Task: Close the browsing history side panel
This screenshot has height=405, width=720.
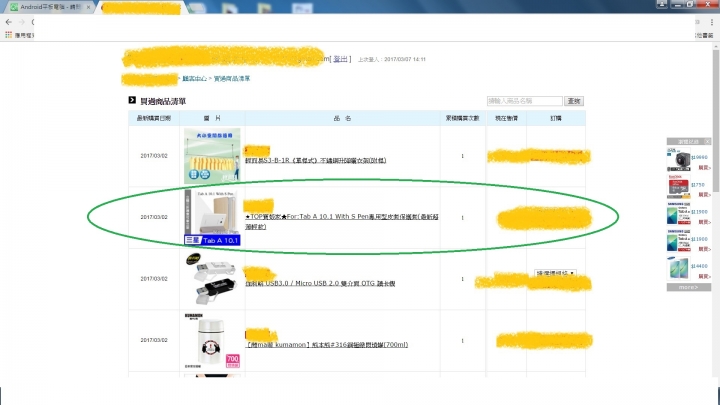Action: pos(708,141)
